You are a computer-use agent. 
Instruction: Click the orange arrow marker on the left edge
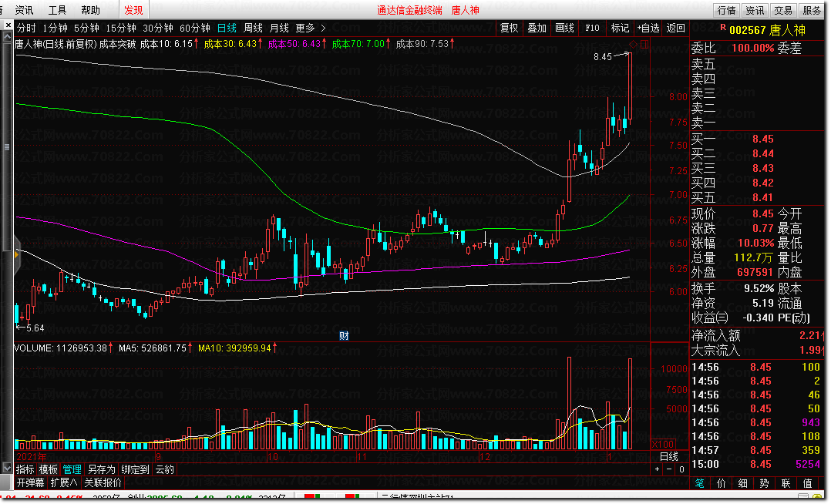(x=16, y=255)
